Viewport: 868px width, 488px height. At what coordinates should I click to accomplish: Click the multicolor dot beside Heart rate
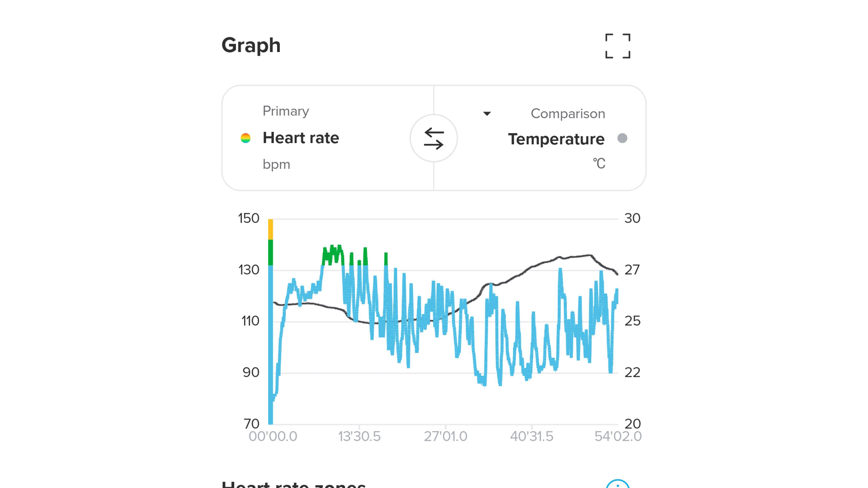246,137
